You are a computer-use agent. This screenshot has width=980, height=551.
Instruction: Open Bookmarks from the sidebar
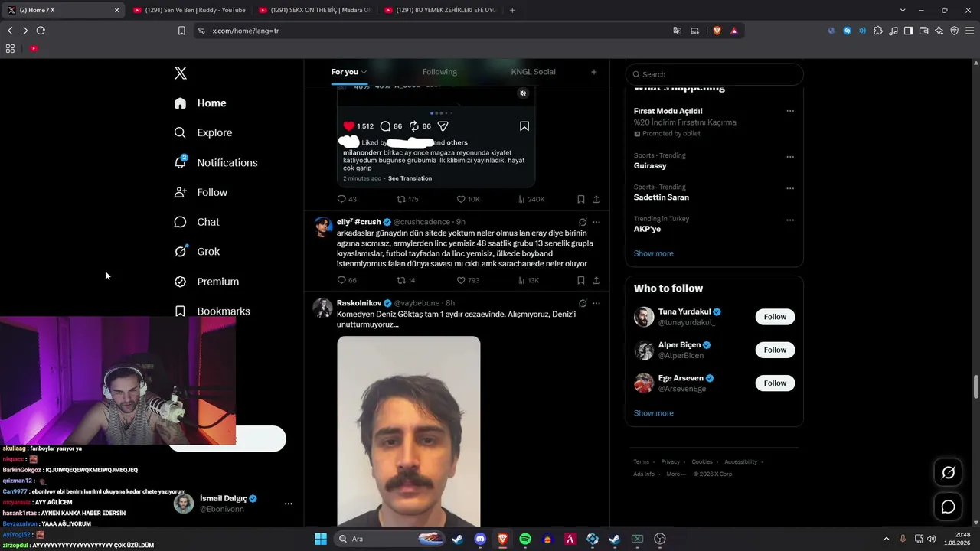[212, 311]
